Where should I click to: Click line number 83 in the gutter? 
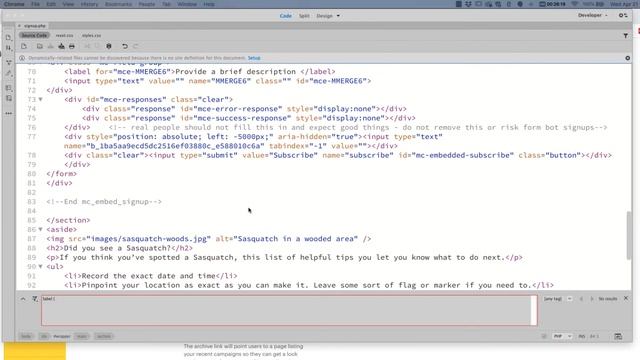32,202
